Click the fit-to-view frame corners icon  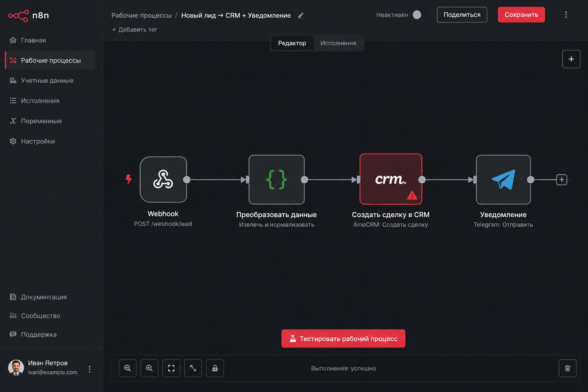(x=171, y=368)
